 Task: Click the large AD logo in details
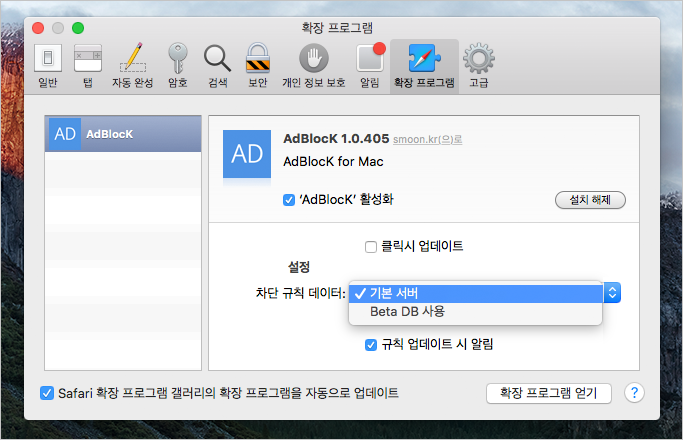(x=247, y=154)
